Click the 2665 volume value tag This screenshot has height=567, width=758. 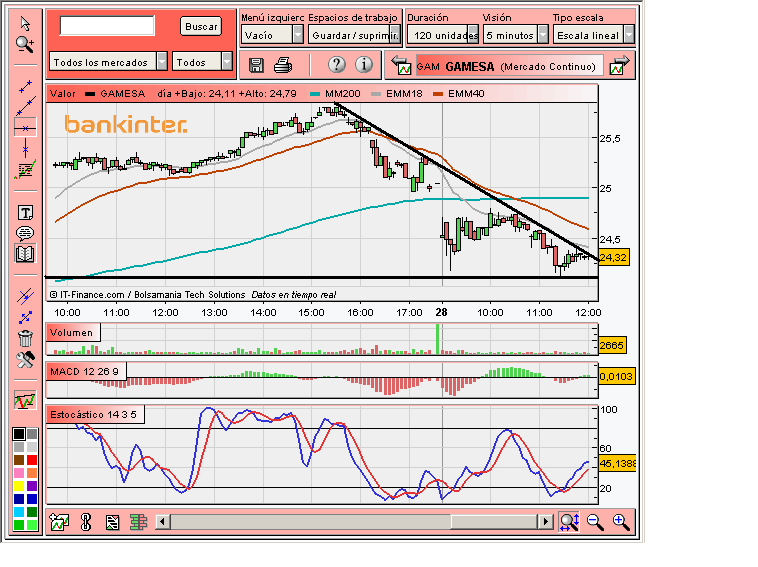click(x=612, y=346)
